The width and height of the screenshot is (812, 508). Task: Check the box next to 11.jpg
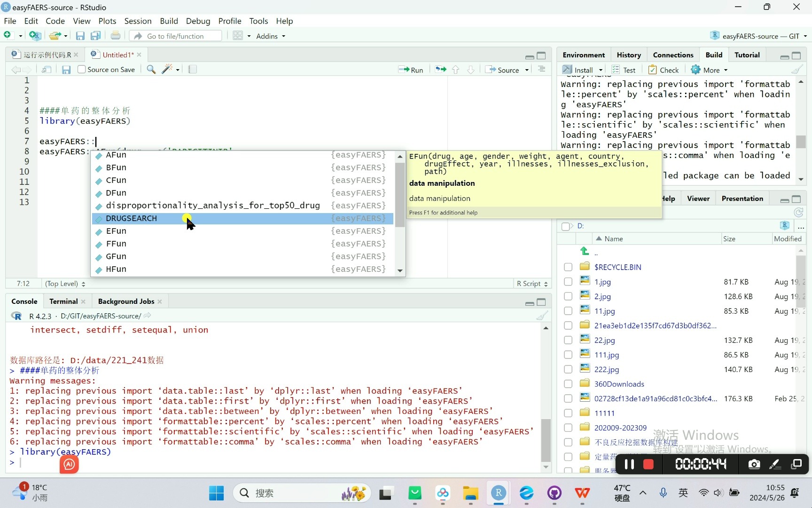coord(568,311)
